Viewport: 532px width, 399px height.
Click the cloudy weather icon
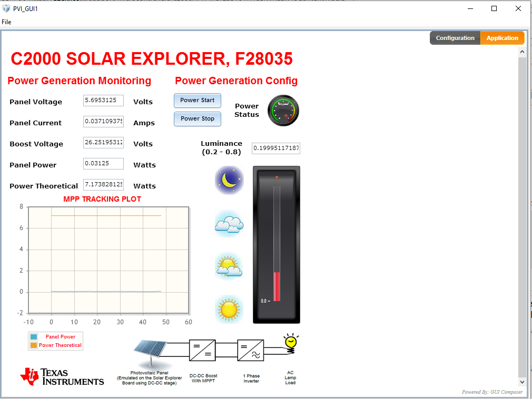point(229,224)
